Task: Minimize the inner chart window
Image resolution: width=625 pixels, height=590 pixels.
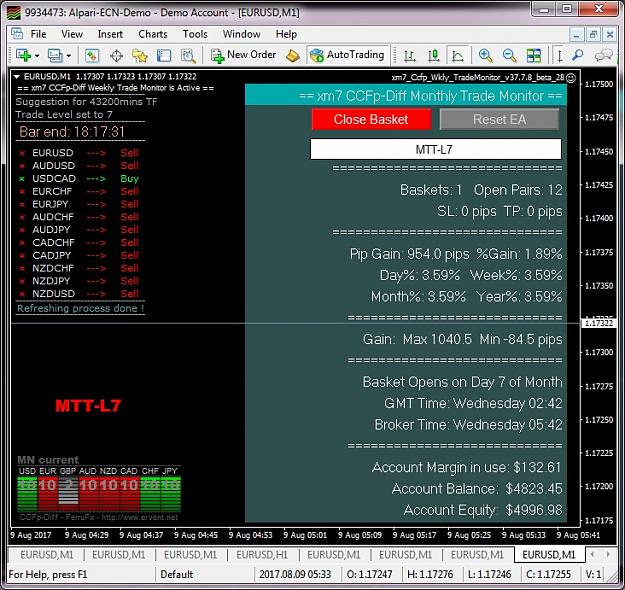Action: [576, 35]
